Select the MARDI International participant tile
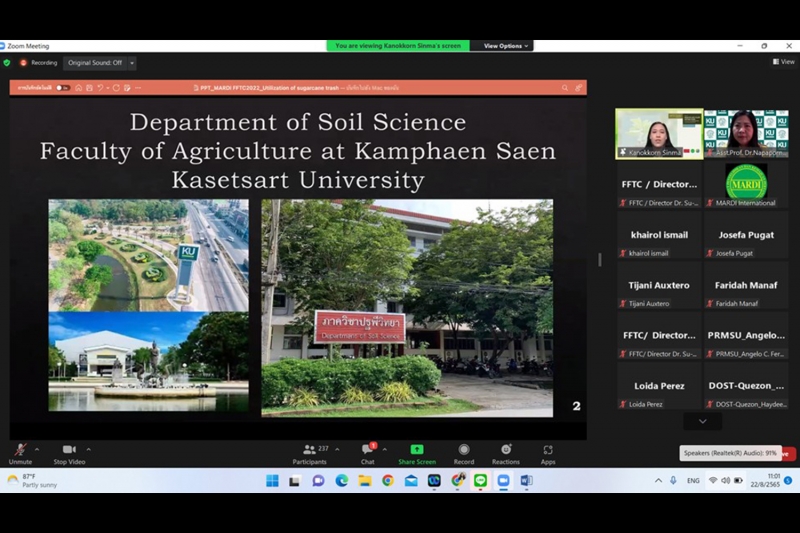800x533 pixels. [x=745, y=186]
